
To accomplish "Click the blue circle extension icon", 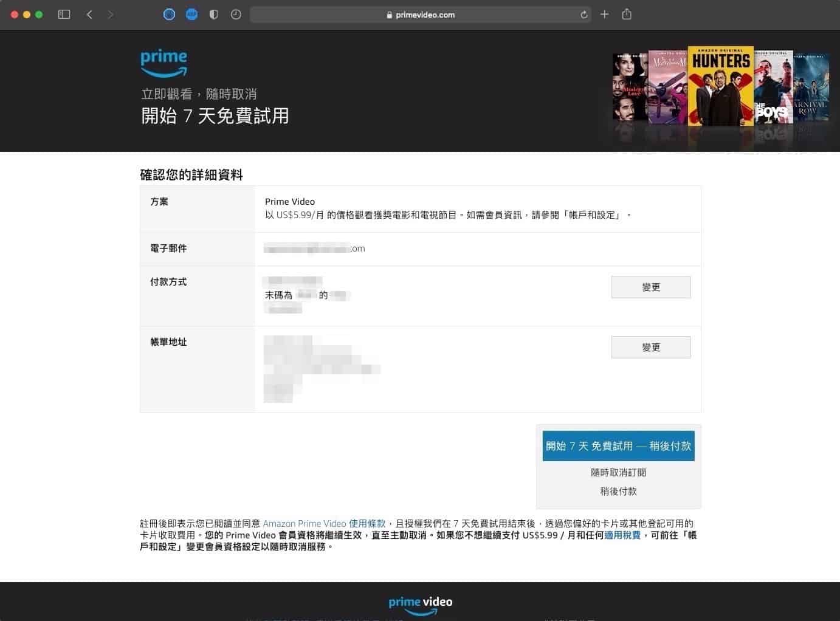I will 169,15.
